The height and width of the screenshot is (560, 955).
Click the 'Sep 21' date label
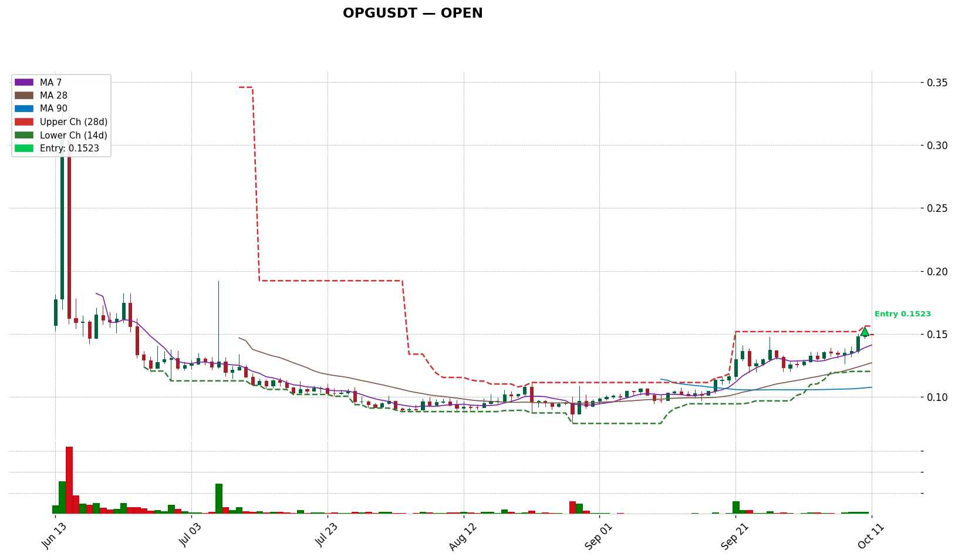coord(734,537)
